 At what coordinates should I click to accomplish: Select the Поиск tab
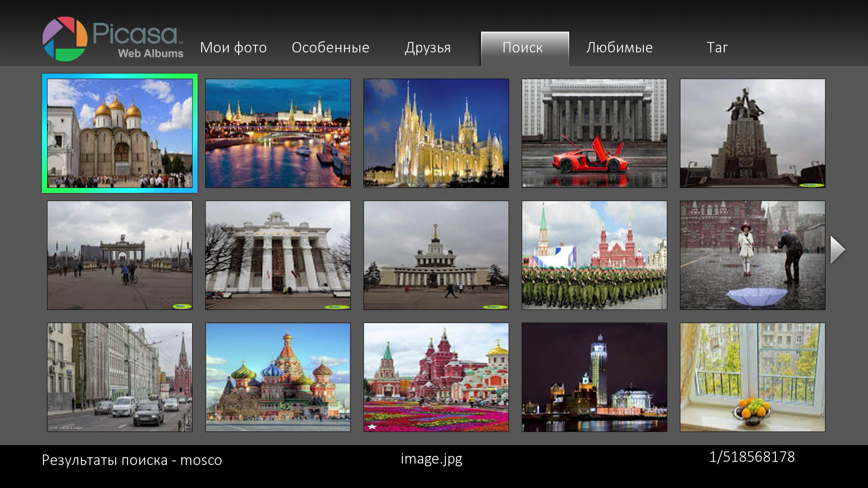pyautogui.click(x=523, y=47)
